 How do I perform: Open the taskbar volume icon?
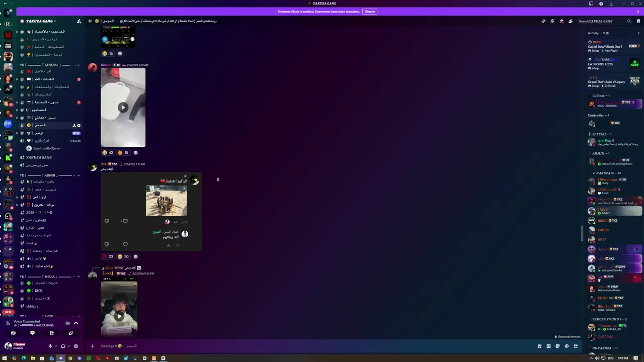click(x=597, y=358)
